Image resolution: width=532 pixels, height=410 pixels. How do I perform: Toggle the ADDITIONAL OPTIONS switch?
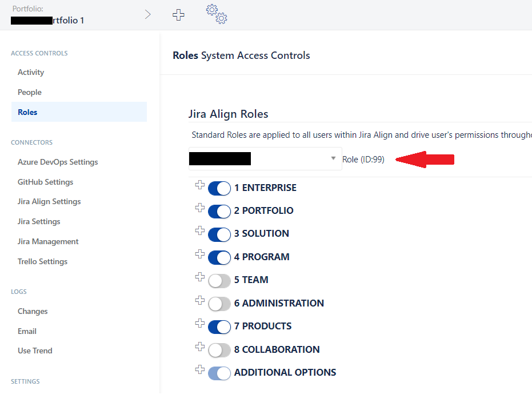point(219,373)
